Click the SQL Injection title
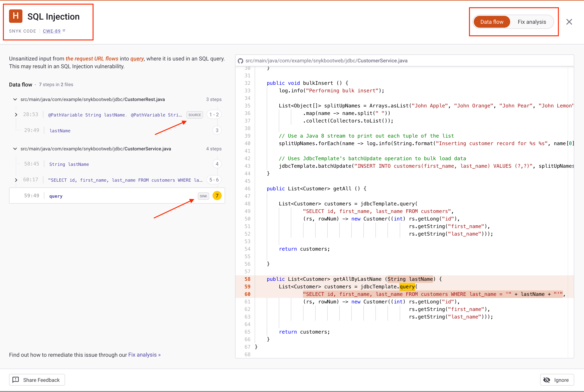The width and height of the screenshot is (584, 392). point(54,17)
